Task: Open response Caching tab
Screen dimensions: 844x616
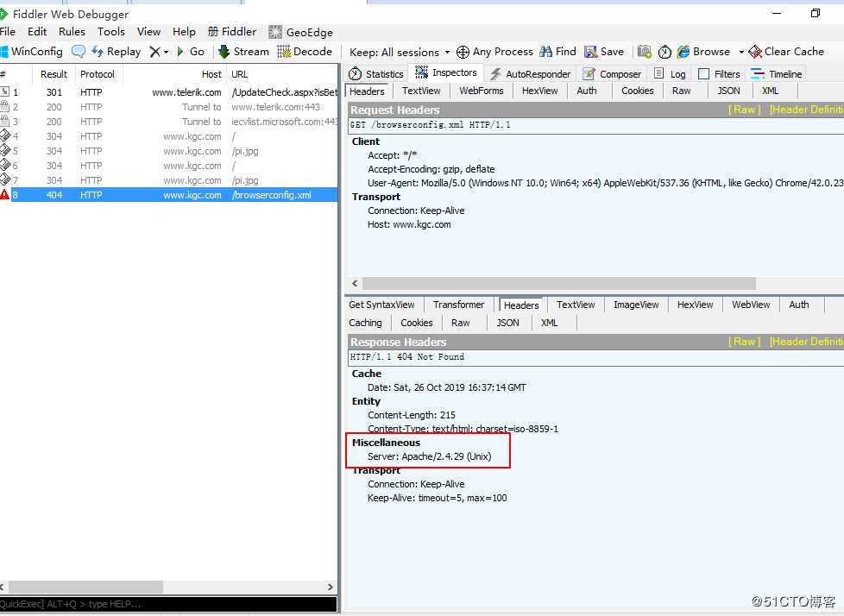Action: click(x=365, y=323)
